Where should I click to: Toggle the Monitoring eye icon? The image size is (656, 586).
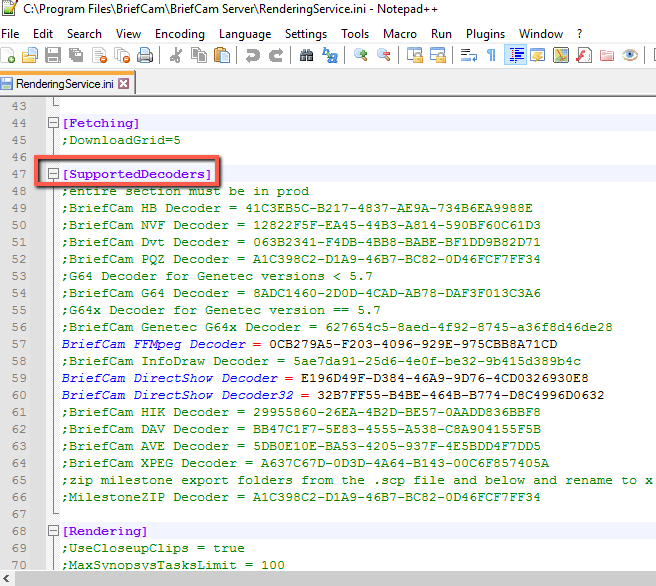coord(630,55)
